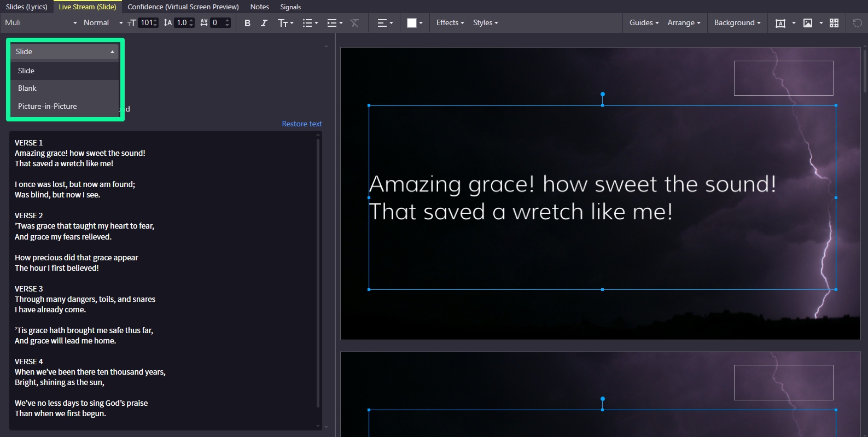Click the VERSE 4 label in lyrics

pyautogui.click(x=28, y=362)
